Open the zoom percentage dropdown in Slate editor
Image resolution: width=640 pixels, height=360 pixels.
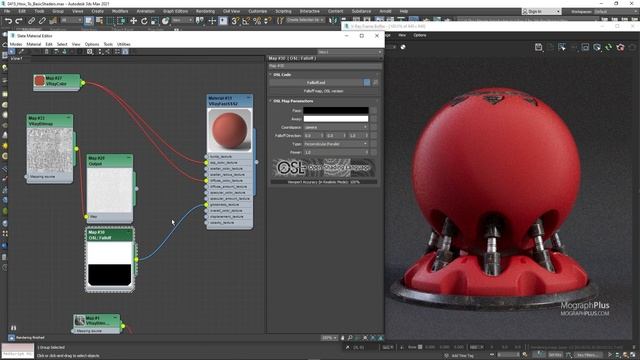[x=329, y=338]
